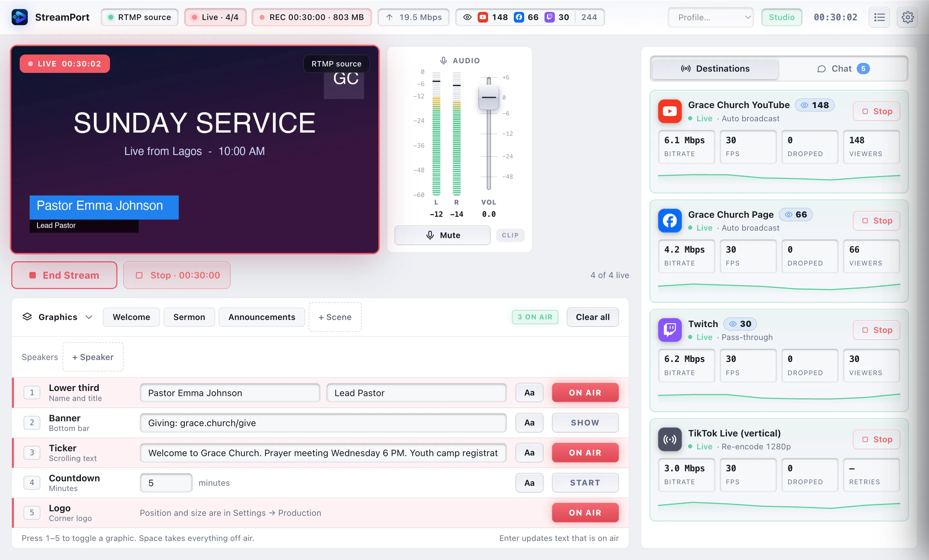This screenshot has width=929, height=560.
Task: Toggle Studio mode
Action: [x=782, y=17]
